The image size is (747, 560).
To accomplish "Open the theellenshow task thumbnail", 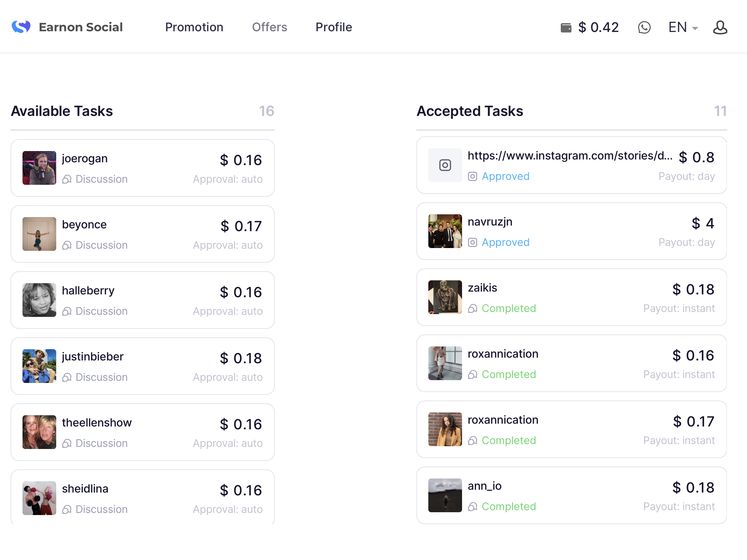I will [39, 432].
